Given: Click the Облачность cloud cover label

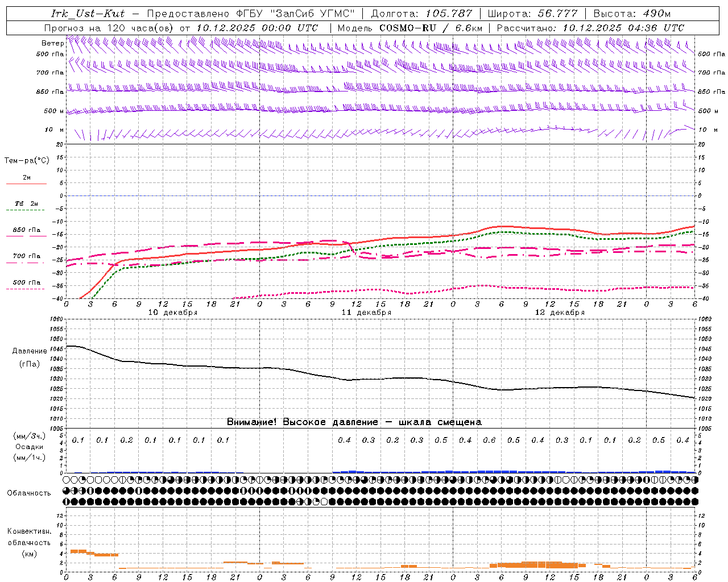Looking at the screenshot, I should [29, 493].
